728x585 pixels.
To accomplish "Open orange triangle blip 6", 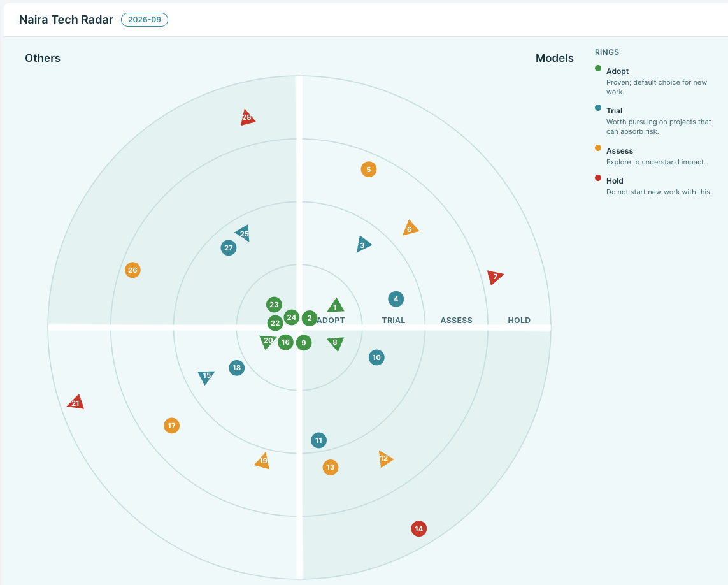I will 410,228.
